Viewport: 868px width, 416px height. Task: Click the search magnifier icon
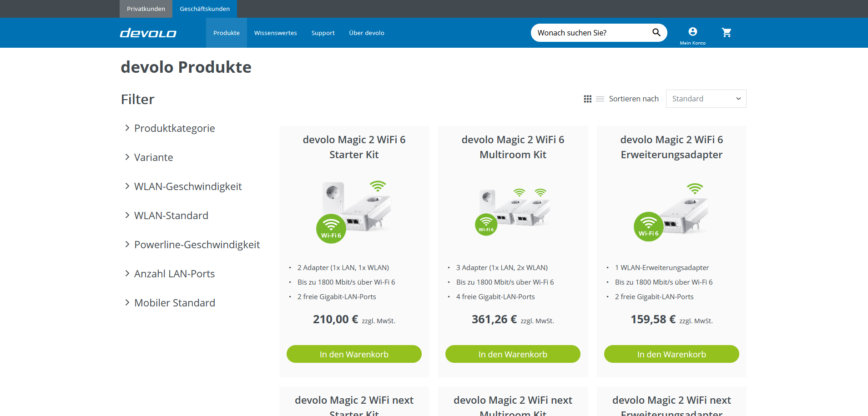click(656, 32)
